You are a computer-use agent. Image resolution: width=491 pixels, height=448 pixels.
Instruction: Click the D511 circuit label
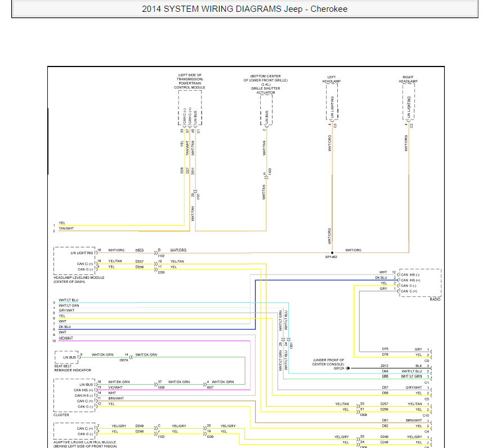click(x=193, y=171)
